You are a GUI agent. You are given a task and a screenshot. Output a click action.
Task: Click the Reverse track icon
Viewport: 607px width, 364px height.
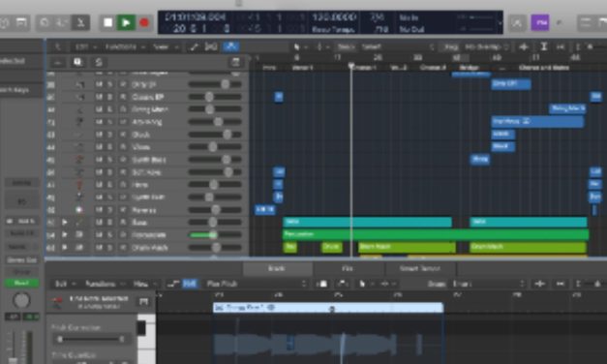coord(80,210)
